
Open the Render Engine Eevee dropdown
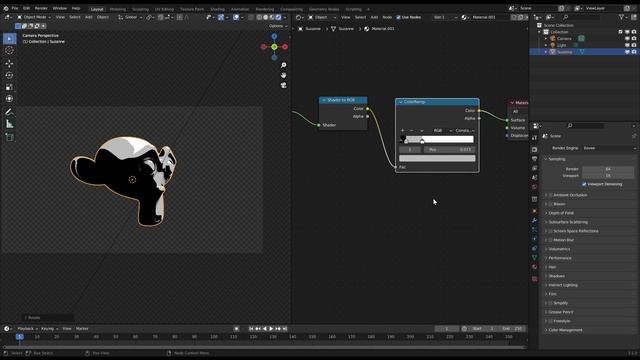609,148
